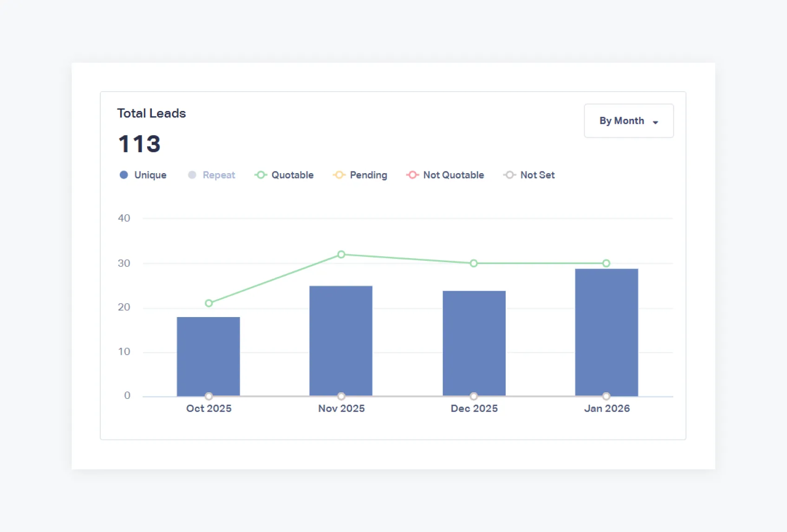Click the Quotable point above Jan 2026
The width and height of the screenshot is (787, 532).
tap(606, 263)
